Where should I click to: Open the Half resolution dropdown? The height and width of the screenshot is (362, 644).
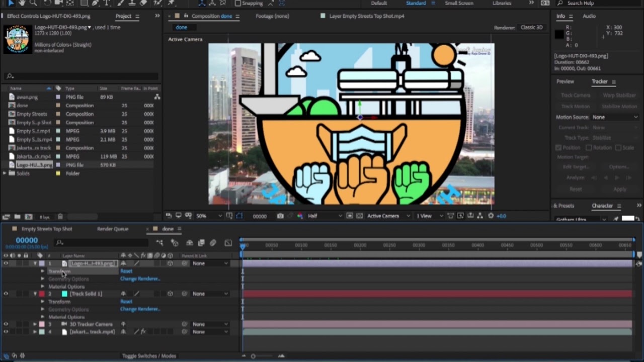(x=325, y=216)
